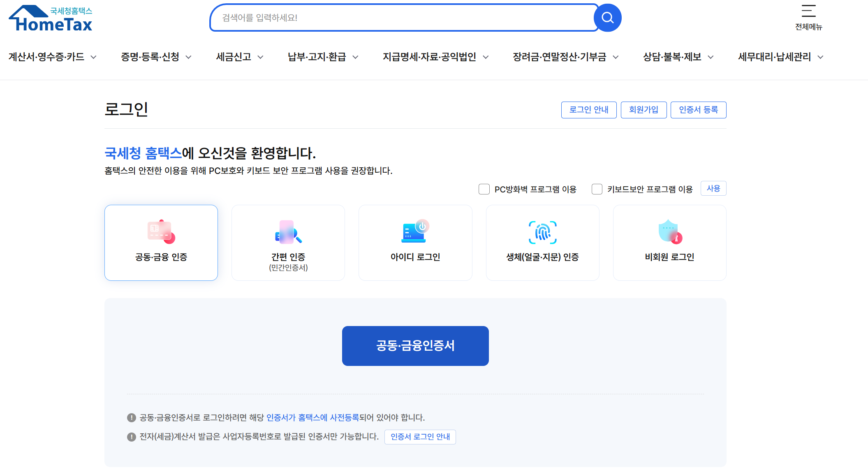
Task: Click the 로그인 안내 button
Action: pyautogui.click(x=589, y=110)
